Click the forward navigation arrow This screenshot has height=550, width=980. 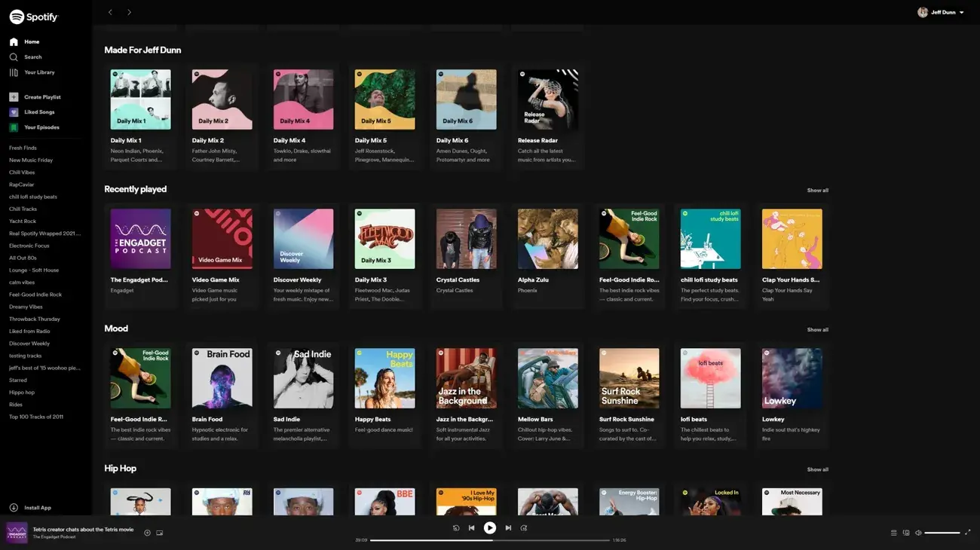(x=129, y=12)
